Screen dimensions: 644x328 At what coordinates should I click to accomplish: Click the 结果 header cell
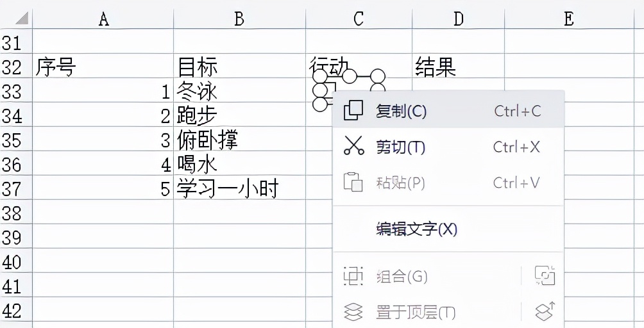pos(458,66)
